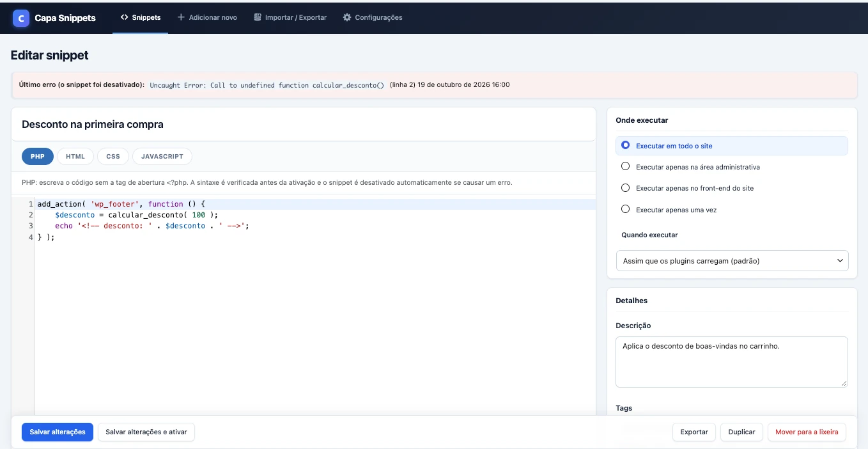Click Mover para a lixeira

click(x=807, y=432)
